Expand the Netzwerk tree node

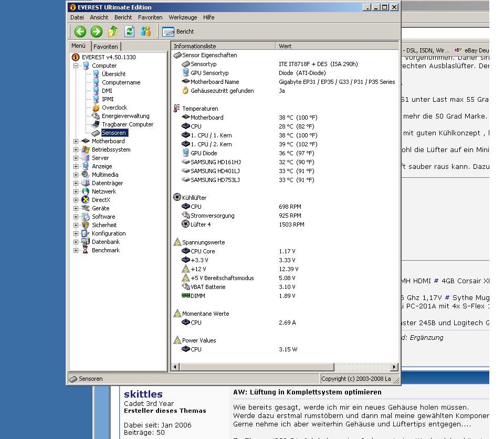[x=76, y=192]
